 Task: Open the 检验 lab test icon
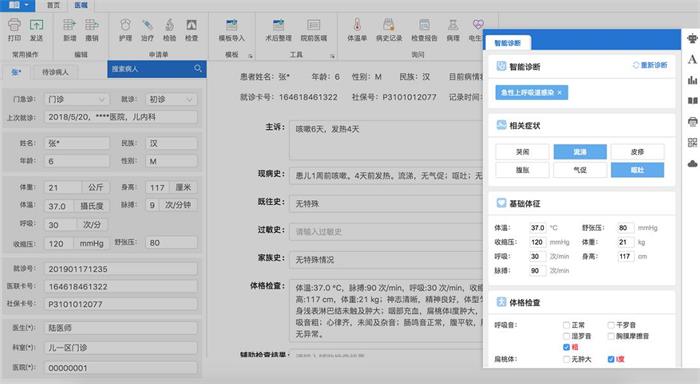[169, 25]
